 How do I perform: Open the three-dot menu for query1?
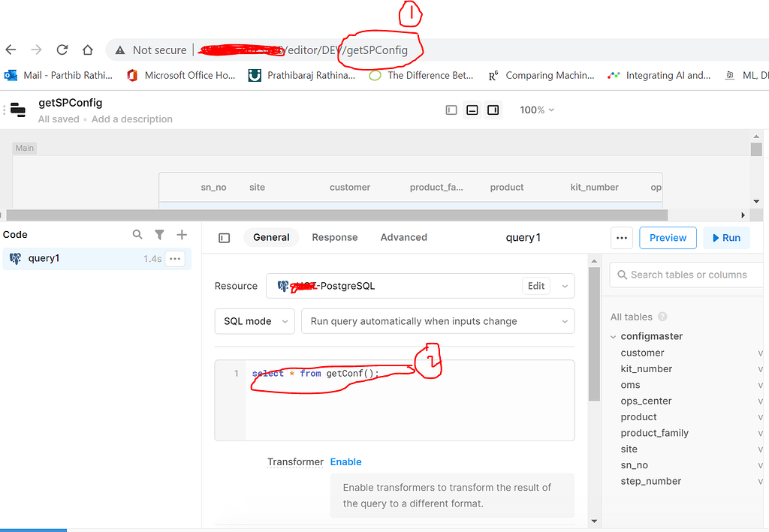pos(175,259)
